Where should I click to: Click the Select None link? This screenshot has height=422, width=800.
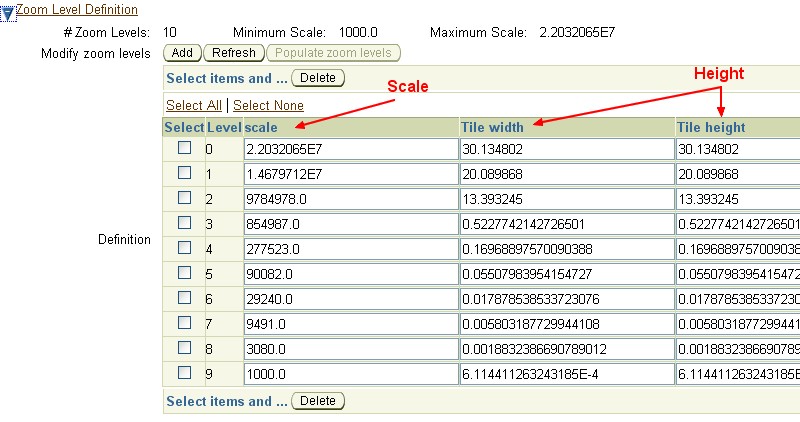pyautogui.click(x=268, y=105)
